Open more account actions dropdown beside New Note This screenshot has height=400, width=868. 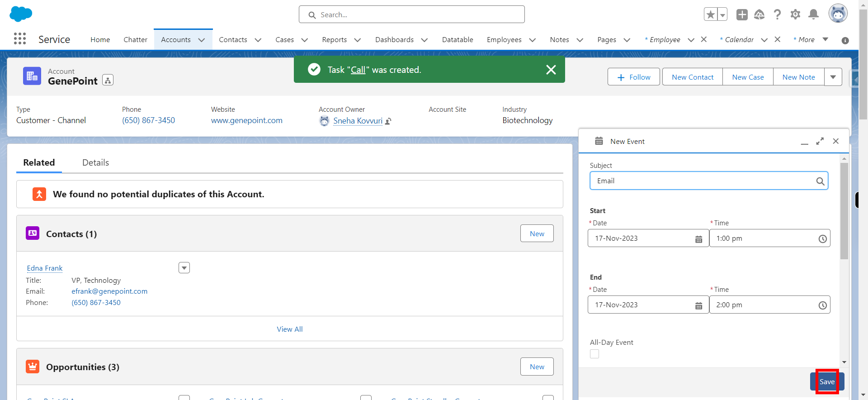point(833,77)
